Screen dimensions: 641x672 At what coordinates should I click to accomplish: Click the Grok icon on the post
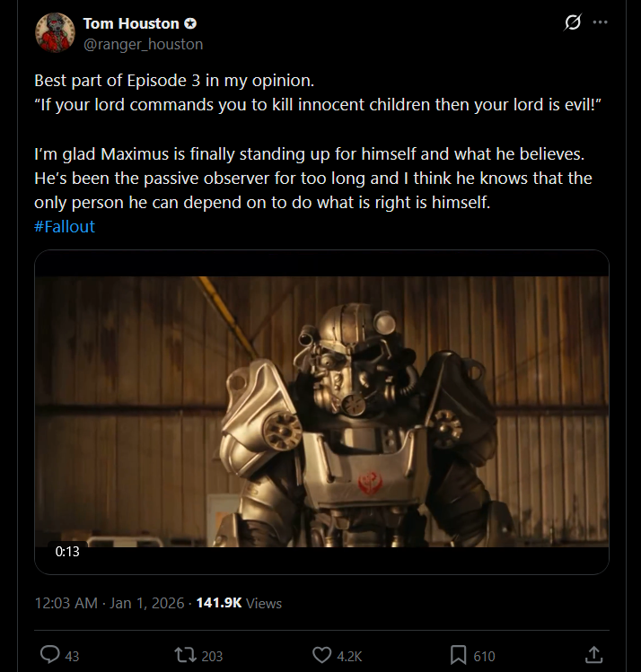coord(571,23)
